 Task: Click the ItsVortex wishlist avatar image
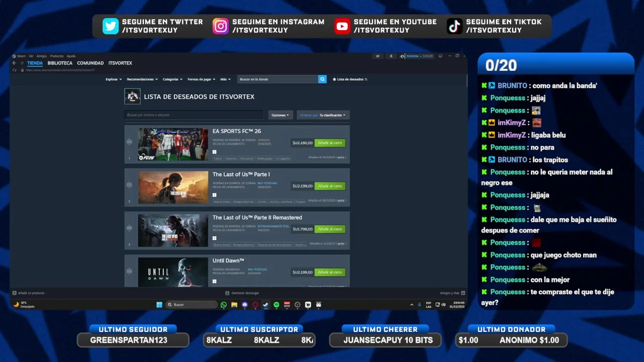(x=132, y=97)
